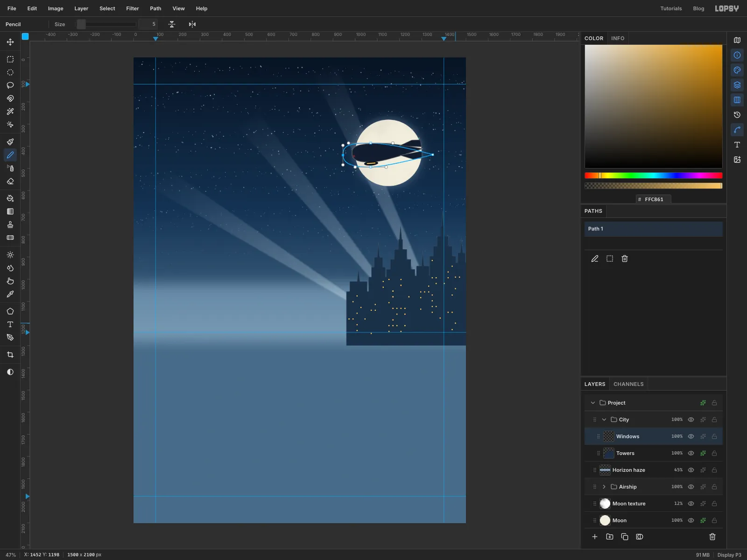Select the Crop tool
Image resolution: width=747 pixels, height=560 pixels.
tap(10, 355)
